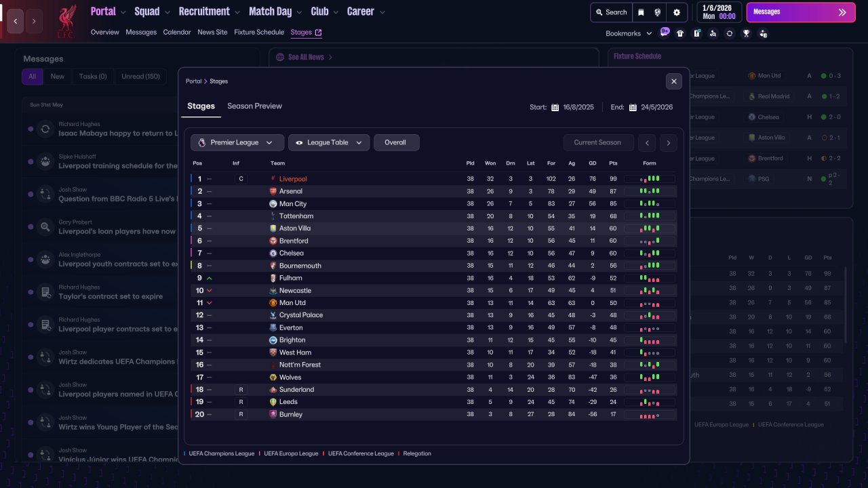The width and height of the screenshot is (868, 488).
Task: Open the See All News link
Action: pyautogui.click(x=306, y=58)
